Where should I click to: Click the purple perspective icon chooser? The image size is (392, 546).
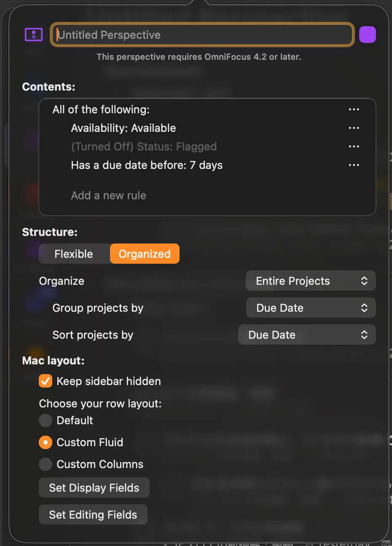tap(34, 35)
